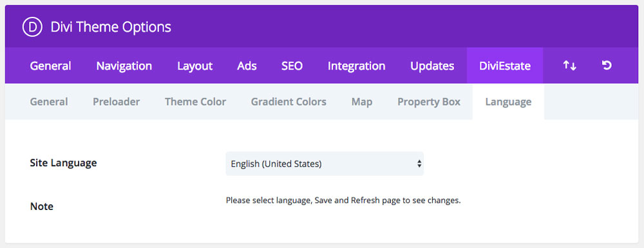
Task: Open the Layout tab
Action: [194, 66]
